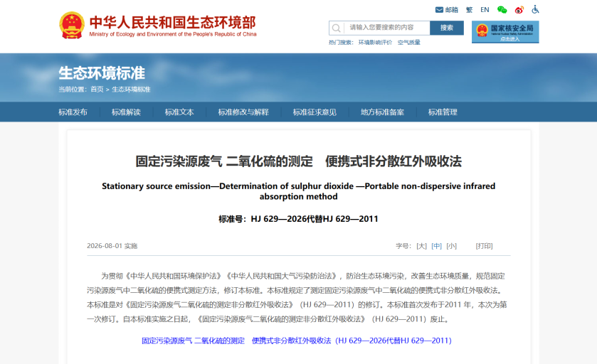Click the 2026-08-01 实施 date text
The image size is (597, 364).
pyautogui.click(x=112, y=246)
